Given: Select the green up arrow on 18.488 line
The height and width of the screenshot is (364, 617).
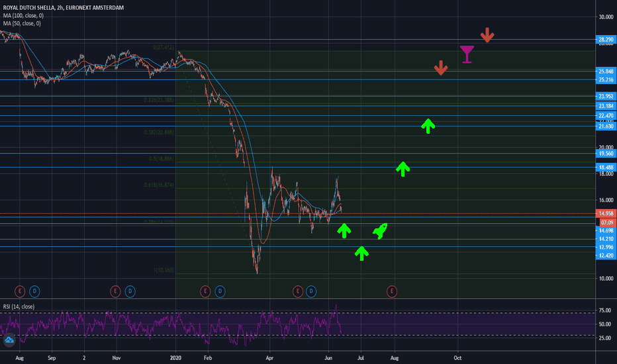Looking at the screenshot, I should click(403, 169).
